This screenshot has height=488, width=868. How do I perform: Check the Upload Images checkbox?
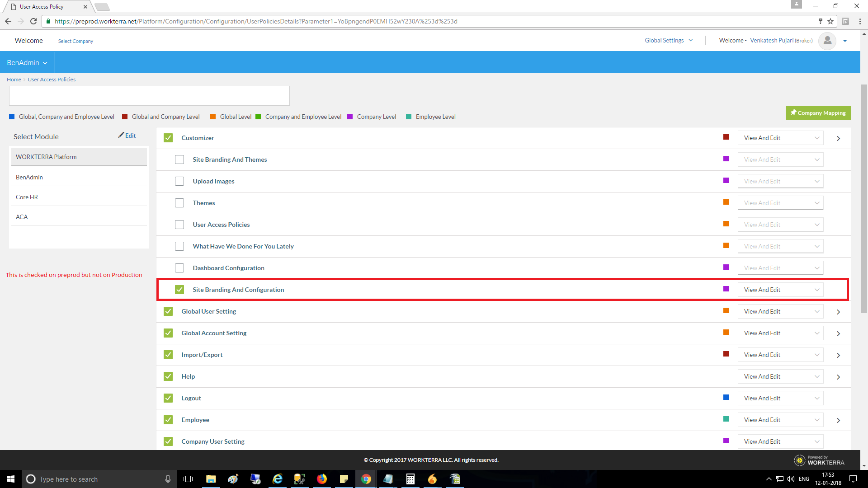[x=179, y=181]
